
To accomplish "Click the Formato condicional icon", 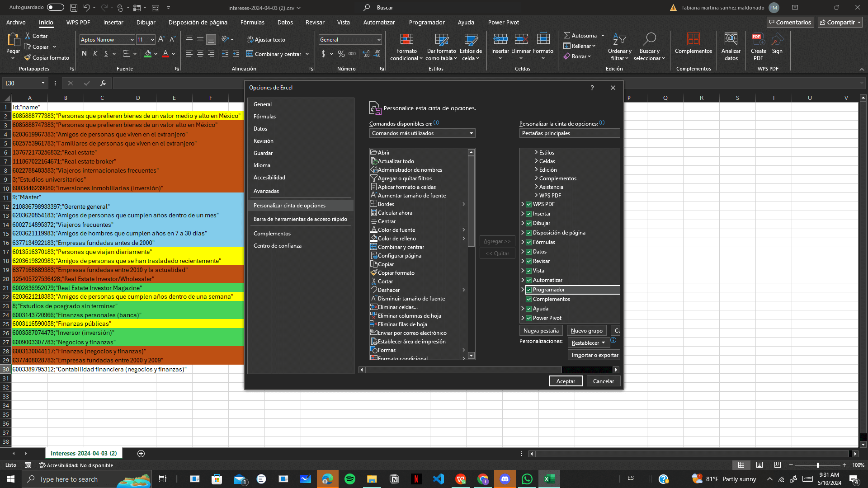I will coord(406,40).
